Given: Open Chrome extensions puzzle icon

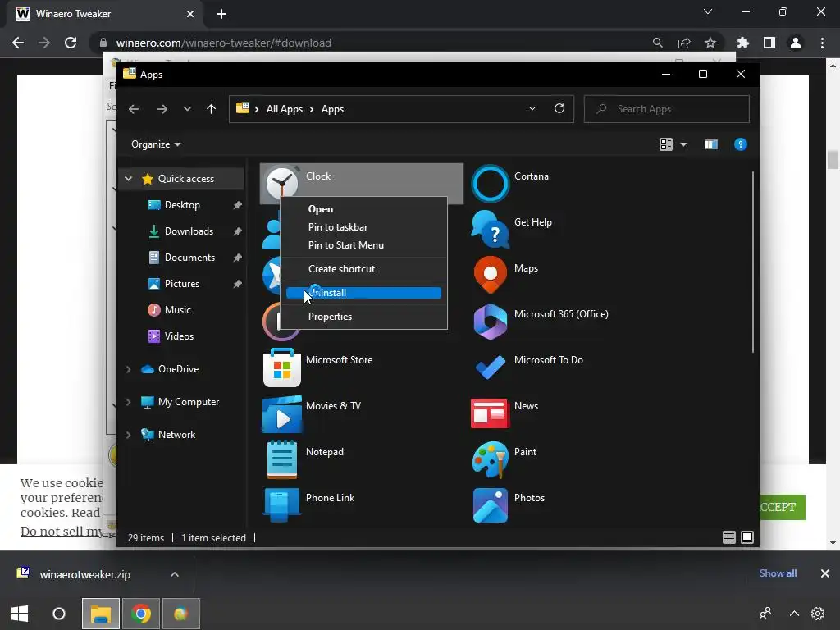Looking at the screenshot, I should coord(742,43).
